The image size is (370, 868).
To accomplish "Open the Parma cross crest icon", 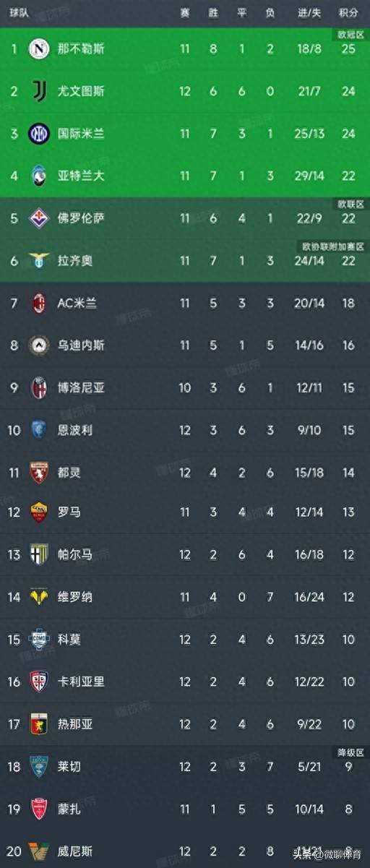I will (x=38, y=555).
